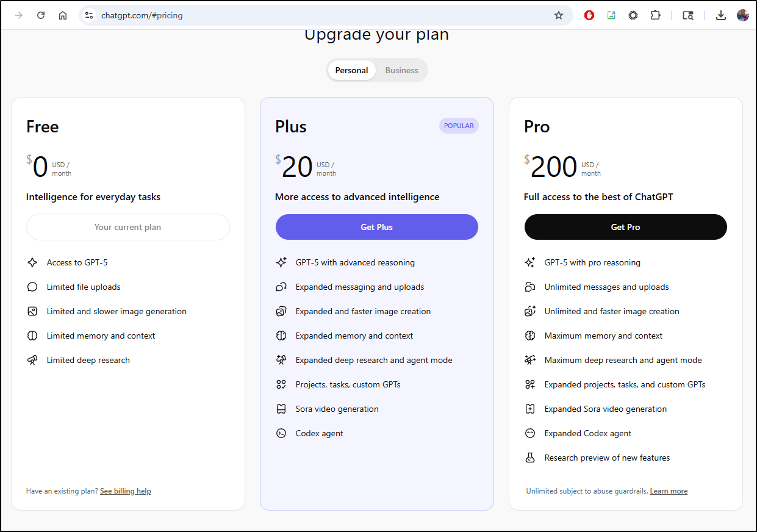Open the See billing help link

tap(126, 491)
